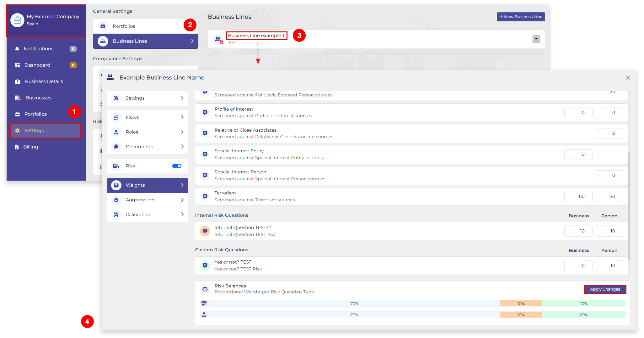The image size is (644, 338).
Task: Close the Example Business Line dialog
Action: (x=628, y=78)
